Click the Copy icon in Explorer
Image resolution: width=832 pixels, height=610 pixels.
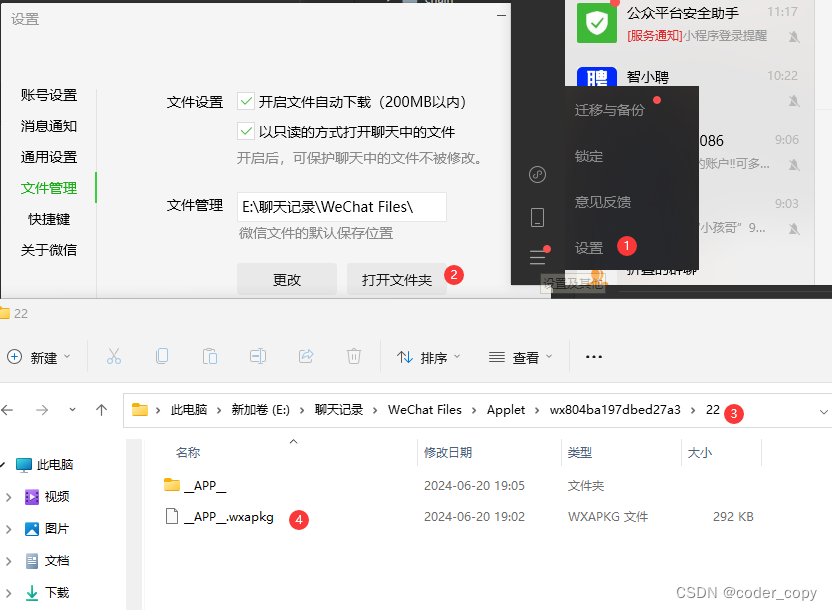point(162,356)
